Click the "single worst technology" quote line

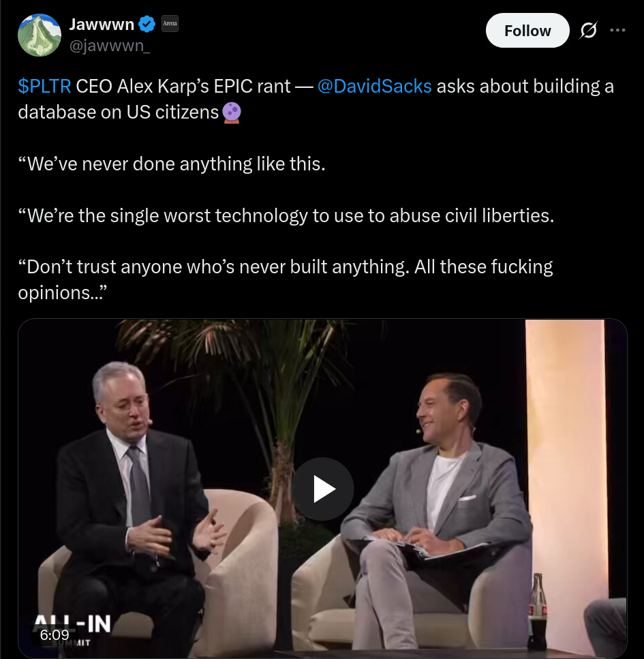tap(286, 215)
